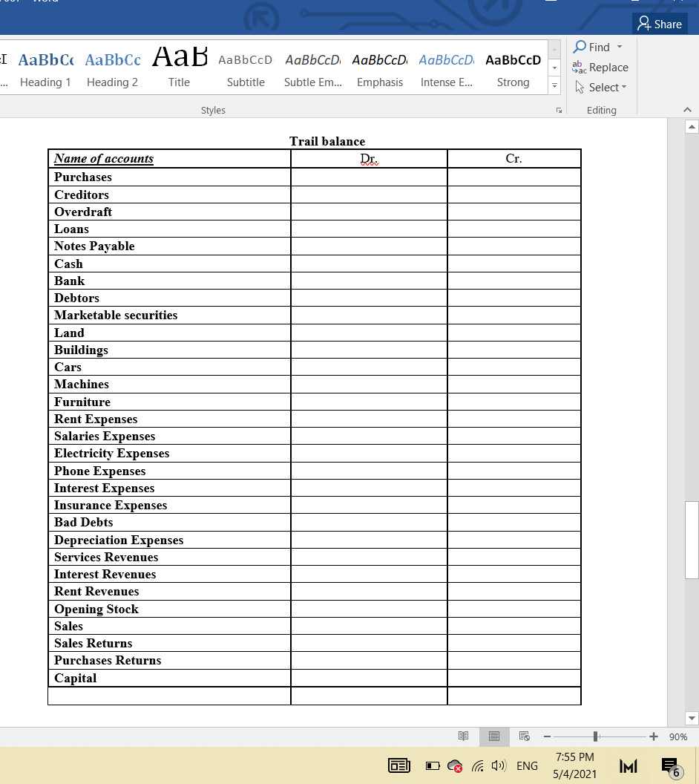Click the Purchases Returns row label
699x784 pixels.
(x=108, y=661)
